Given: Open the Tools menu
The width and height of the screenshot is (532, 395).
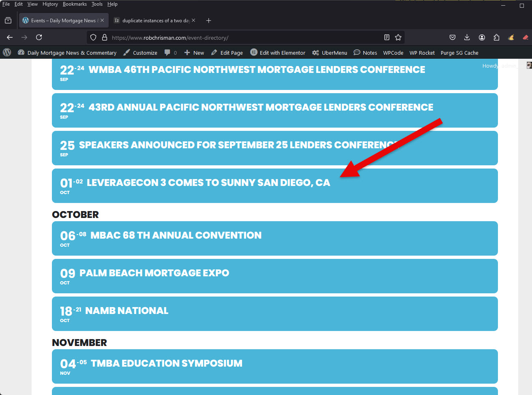Looking at the screenshot, I should point(97,4).
